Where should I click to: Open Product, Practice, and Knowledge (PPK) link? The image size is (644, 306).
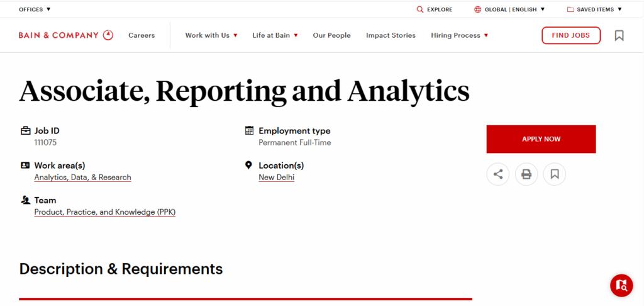(105, 212)
